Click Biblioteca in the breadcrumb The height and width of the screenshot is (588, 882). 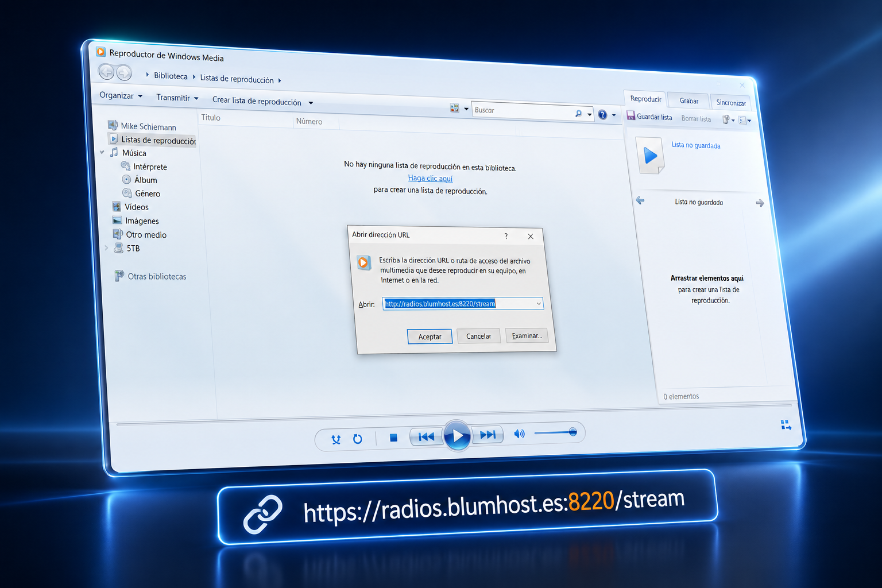click(x=171, y=76)
